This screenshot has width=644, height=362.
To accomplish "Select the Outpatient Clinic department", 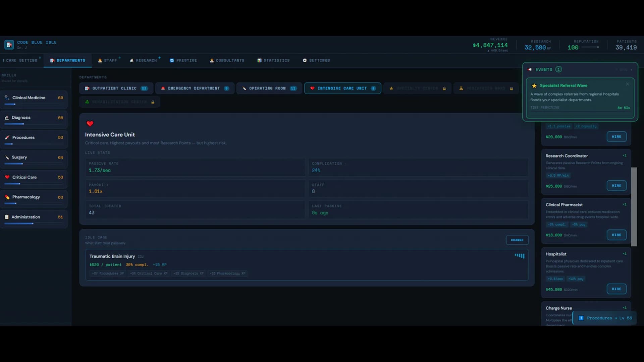I will pos(116,88).
